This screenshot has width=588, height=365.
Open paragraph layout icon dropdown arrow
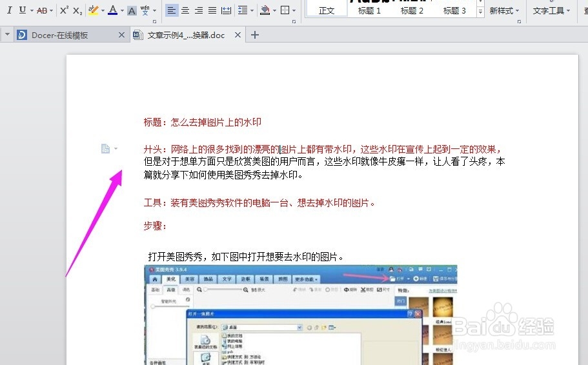(x=116, y=149)
